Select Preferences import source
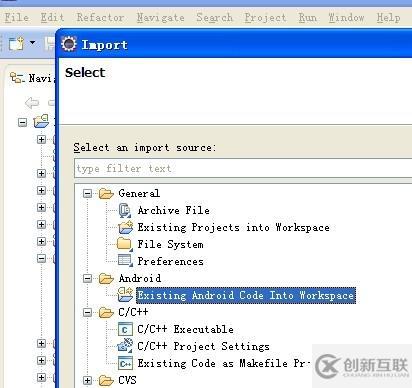The height and width of the screenshot is (388, 412). coord(170,261)
